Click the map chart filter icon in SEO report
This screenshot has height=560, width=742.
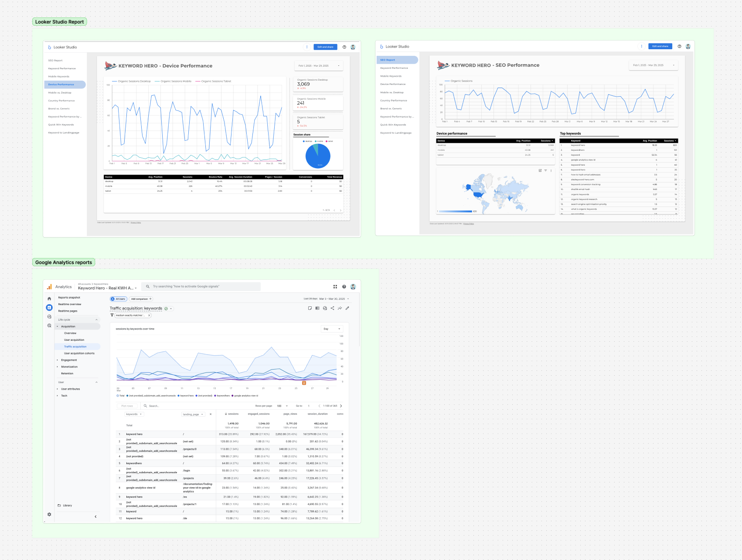click(x=545, y=170)
